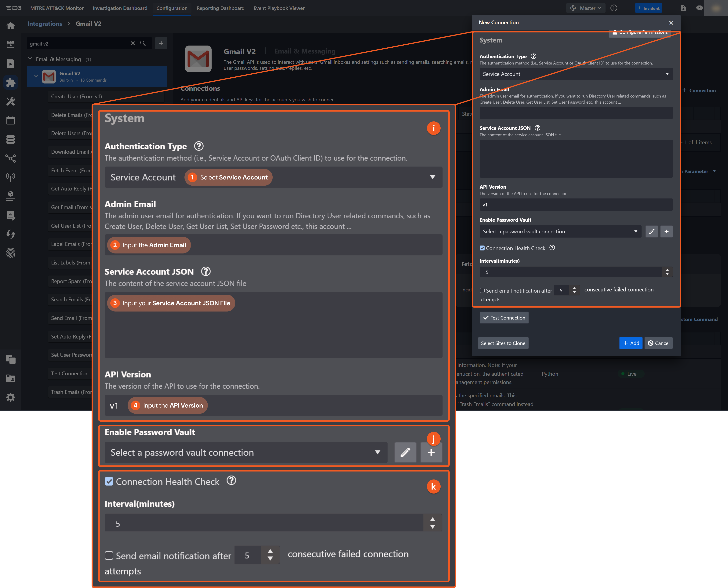Click the Test Connection button

click(504, 318)
